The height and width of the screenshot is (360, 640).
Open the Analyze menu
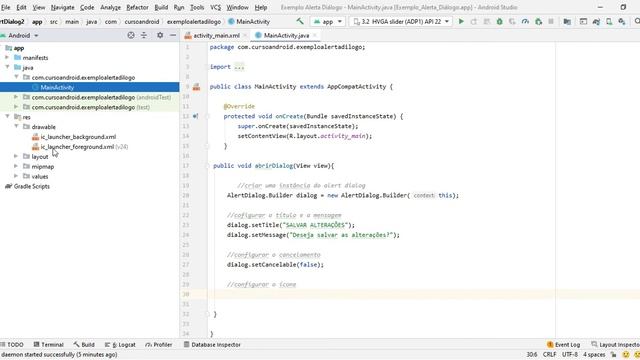(110, 7)
